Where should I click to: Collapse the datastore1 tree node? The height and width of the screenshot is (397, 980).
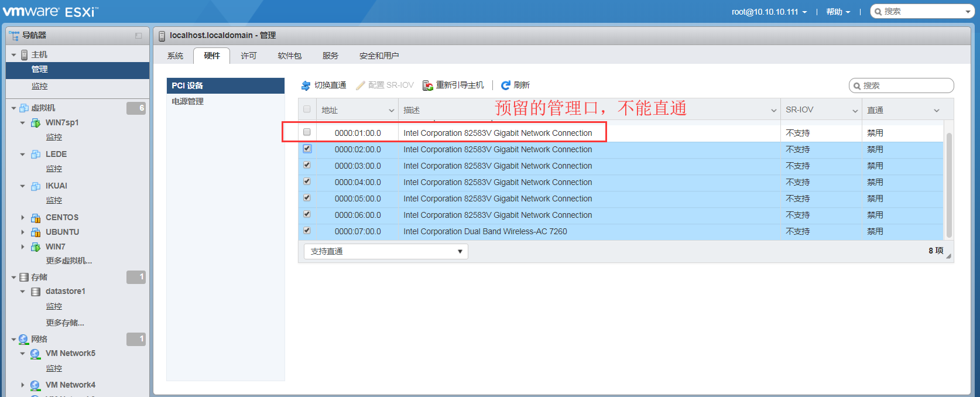point(23,292)
